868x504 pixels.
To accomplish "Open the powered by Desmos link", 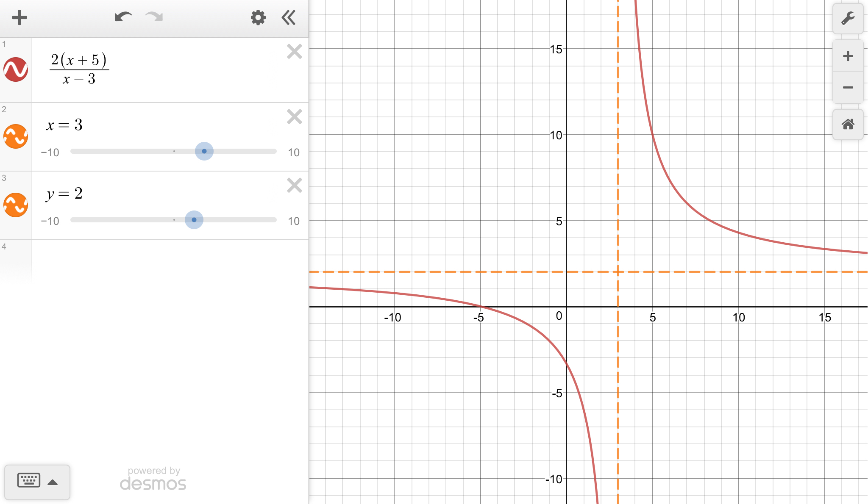I will pyautogui.click(x=153, y=479).
